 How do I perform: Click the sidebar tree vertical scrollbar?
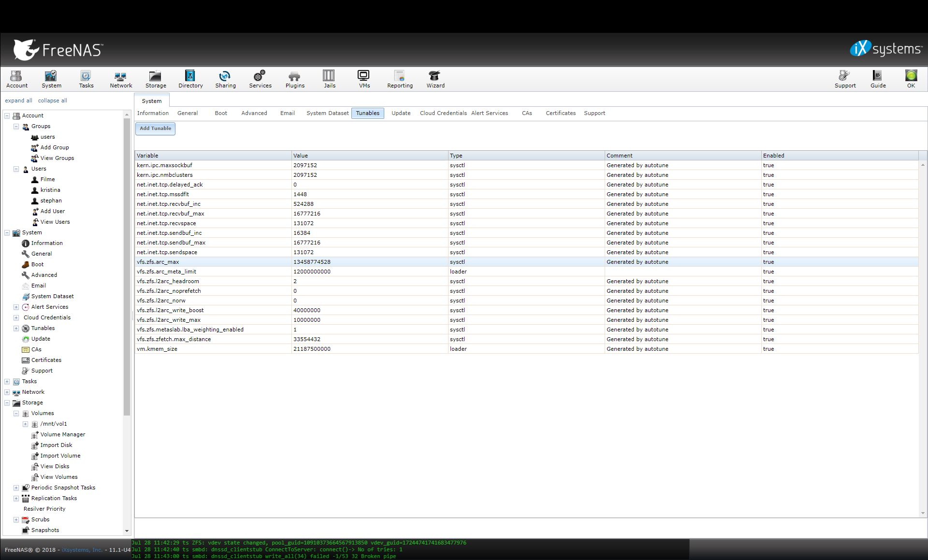point(127,267)
